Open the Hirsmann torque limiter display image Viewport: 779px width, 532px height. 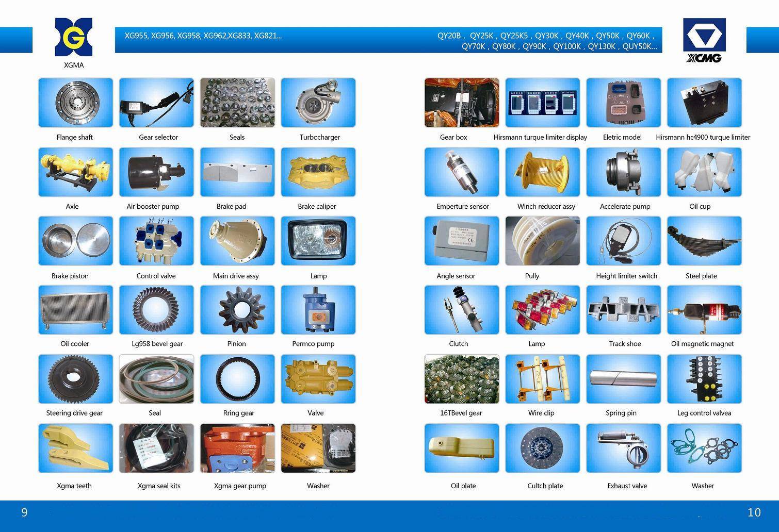tap(542, 103)
